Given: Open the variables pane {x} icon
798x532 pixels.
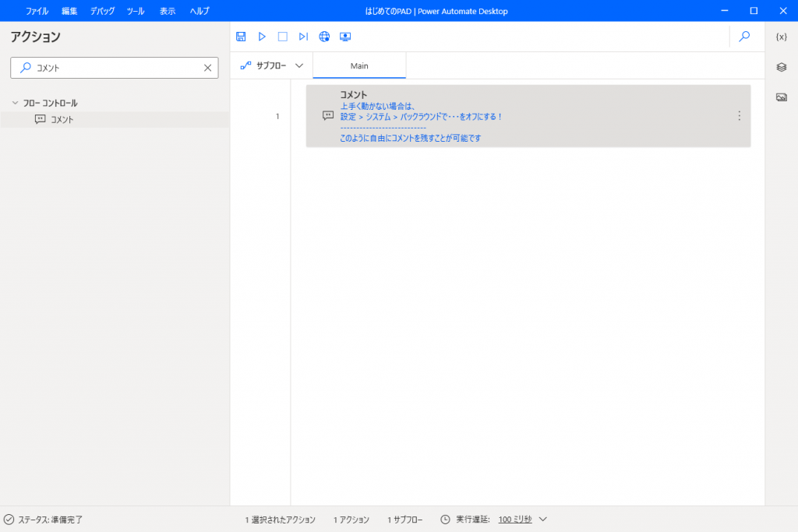Looking at the screenshot, I should click(781, 37).
